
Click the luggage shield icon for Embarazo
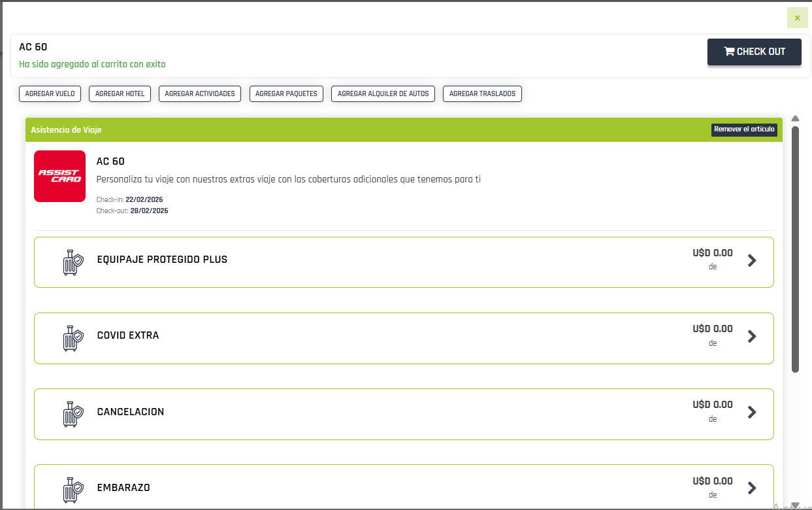pyautogui.click(x=73, y=490)
